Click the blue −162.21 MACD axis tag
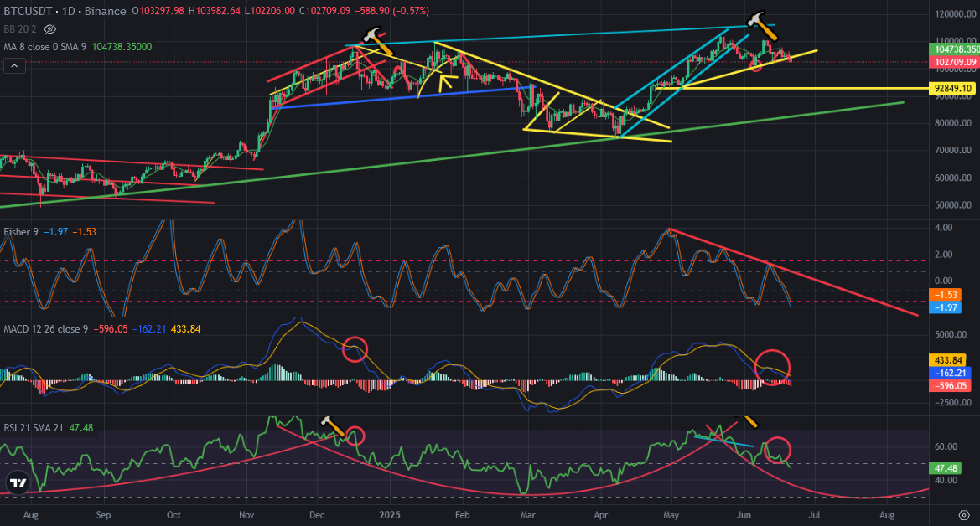980x526 pixels. tap(951, 373)
